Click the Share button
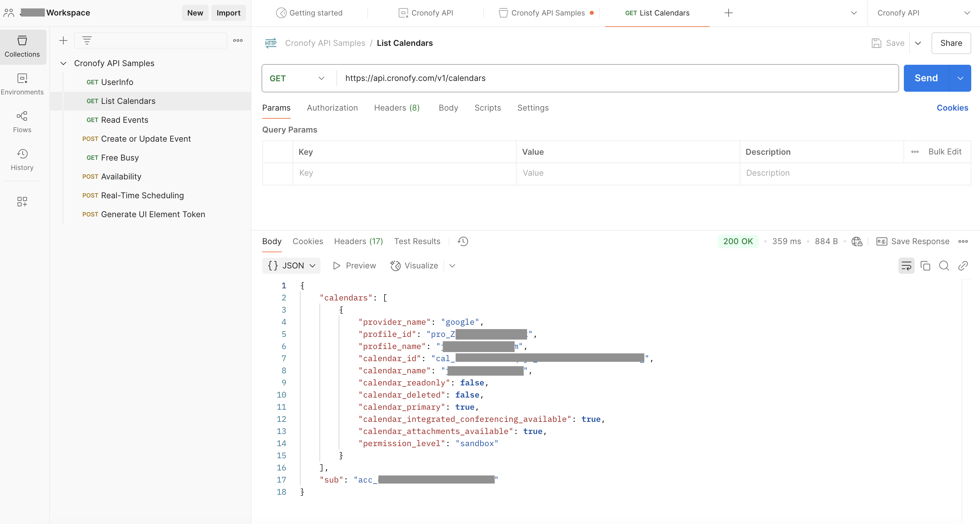The height and width of the screenshot is (524, 980). (951, 43)
